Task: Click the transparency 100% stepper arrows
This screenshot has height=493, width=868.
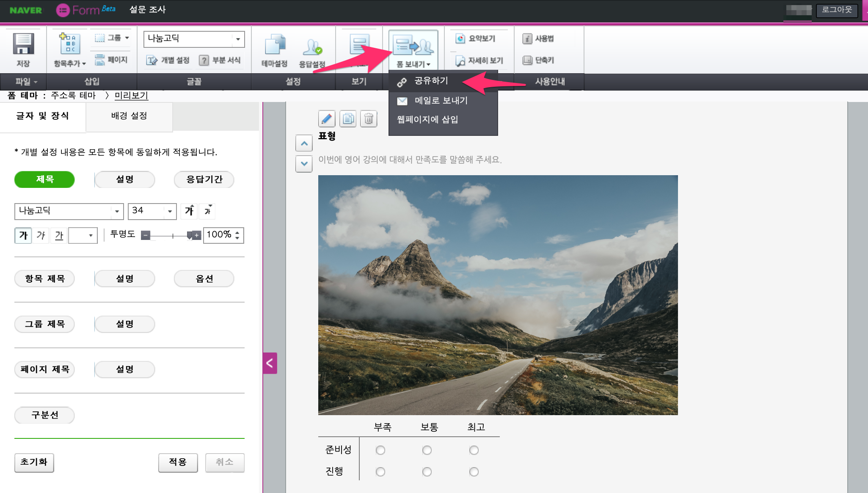Action: (237, 235)
